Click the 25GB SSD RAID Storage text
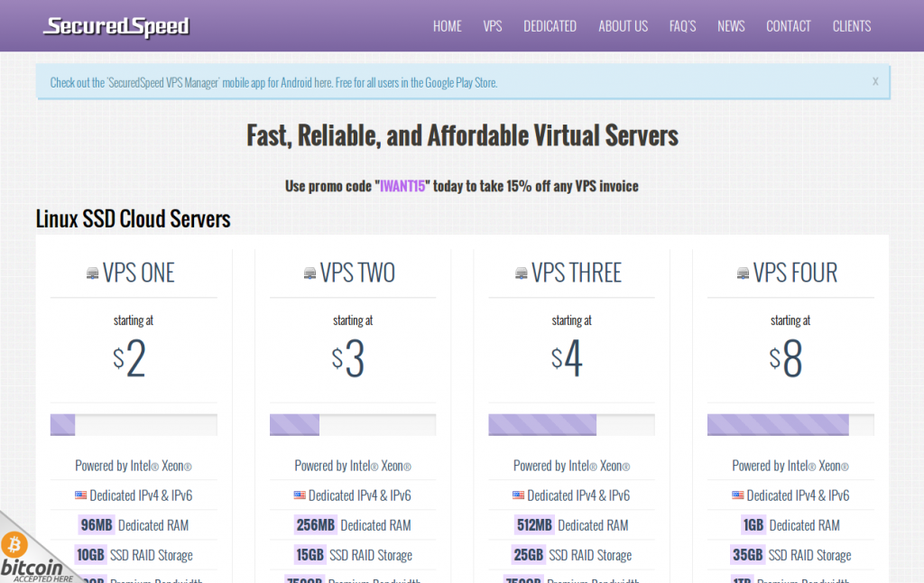Image resolution: width=924 pixels, height=583 pixels. (x=571, y=555)
